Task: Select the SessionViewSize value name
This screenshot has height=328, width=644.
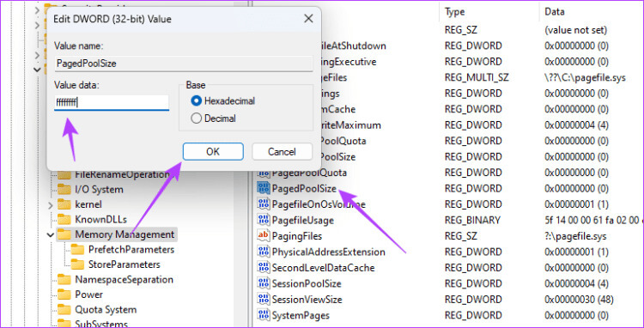Action: [x=307, y=300]
